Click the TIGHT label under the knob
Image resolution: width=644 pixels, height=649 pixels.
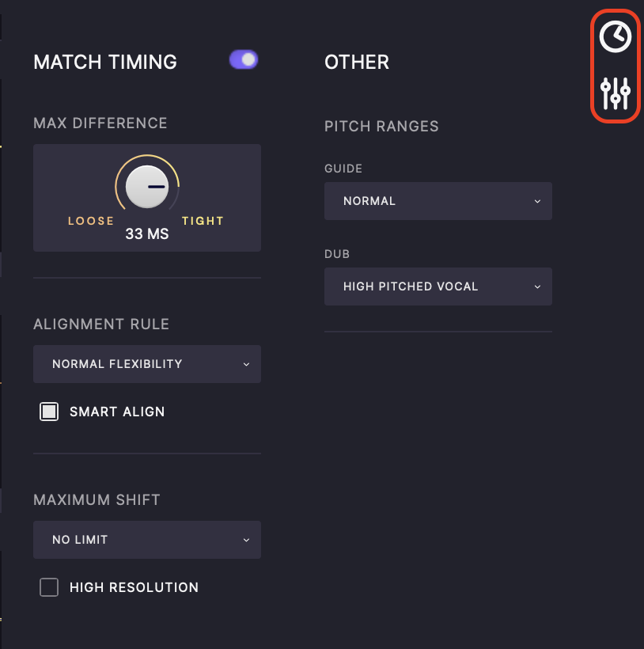(203, 221)
